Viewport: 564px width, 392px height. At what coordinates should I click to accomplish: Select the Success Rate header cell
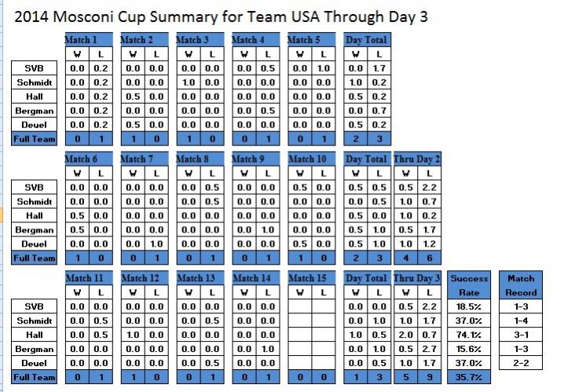tap(469, 285)
